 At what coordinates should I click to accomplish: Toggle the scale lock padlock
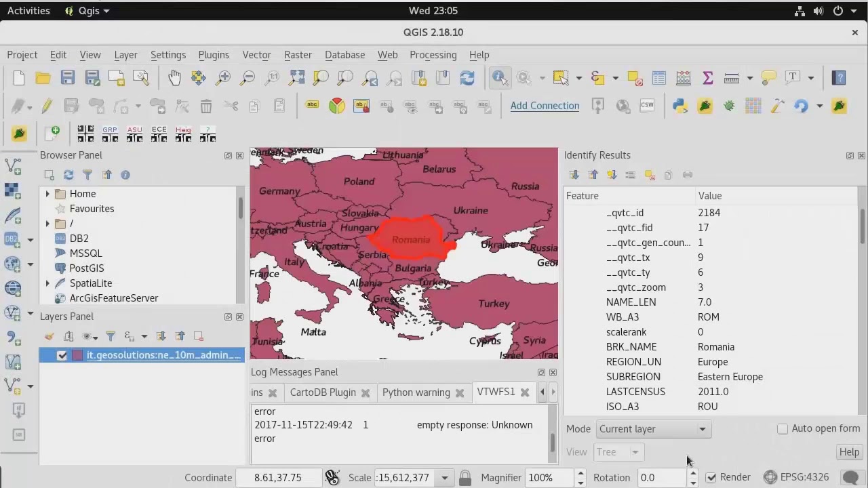point(465,477)
